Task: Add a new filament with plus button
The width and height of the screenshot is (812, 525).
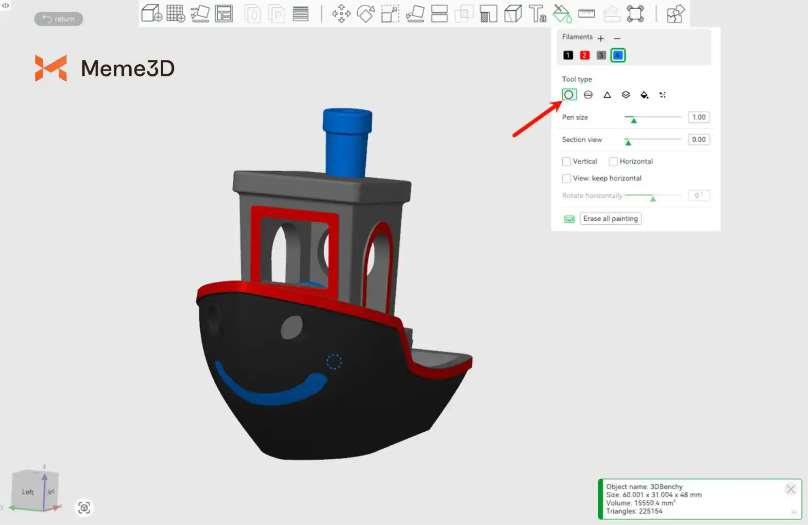Action: 601,38
